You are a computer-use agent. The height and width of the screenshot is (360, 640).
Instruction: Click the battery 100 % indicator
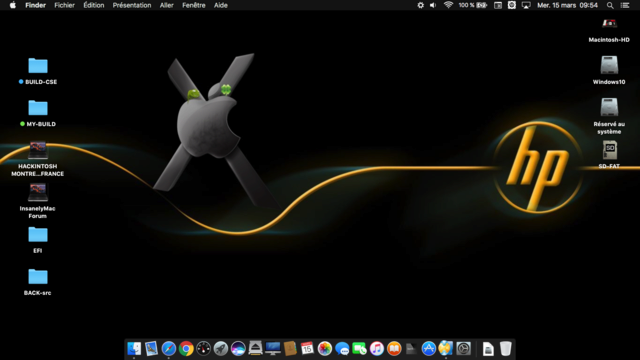pos(473,5)
